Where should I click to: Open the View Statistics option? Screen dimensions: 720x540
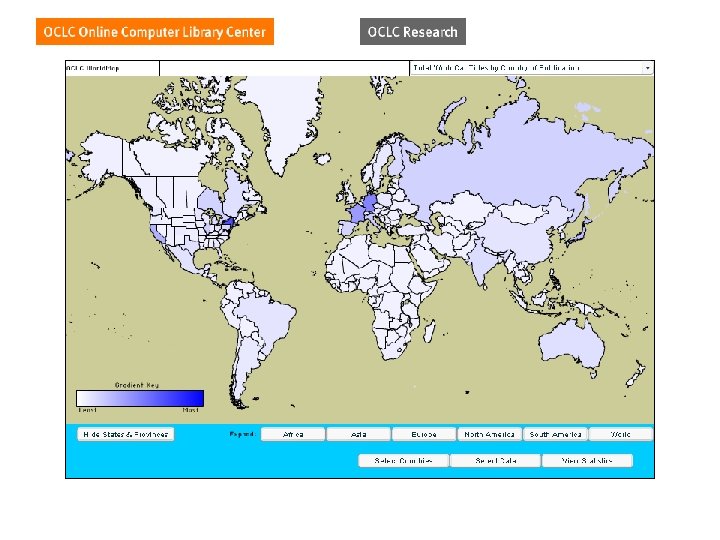point(587,461)
